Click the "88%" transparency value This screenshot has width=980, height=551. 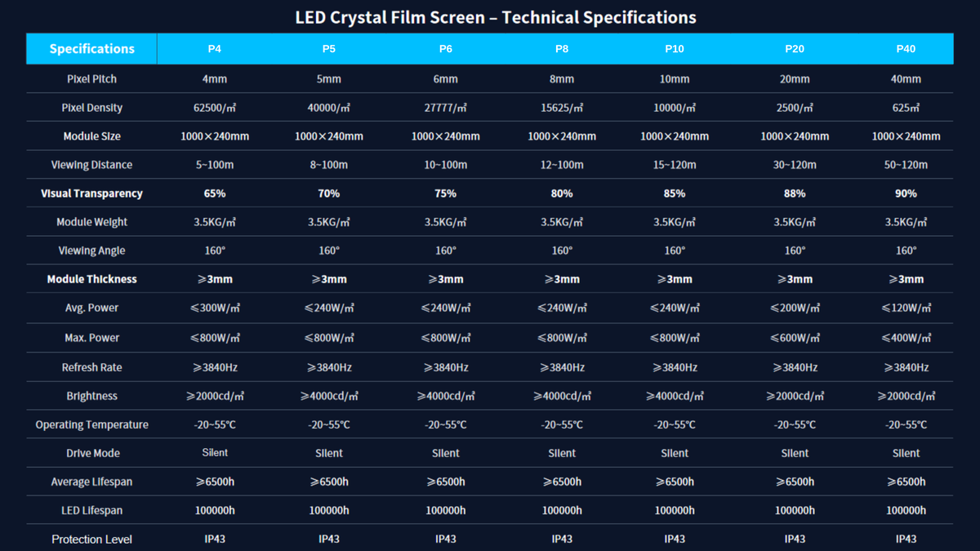click(x=795, y=193)
